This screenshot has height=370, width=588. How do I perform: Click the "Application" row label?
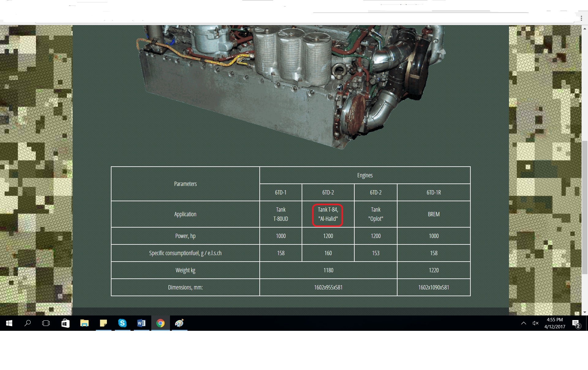click(x=185, y=214)
